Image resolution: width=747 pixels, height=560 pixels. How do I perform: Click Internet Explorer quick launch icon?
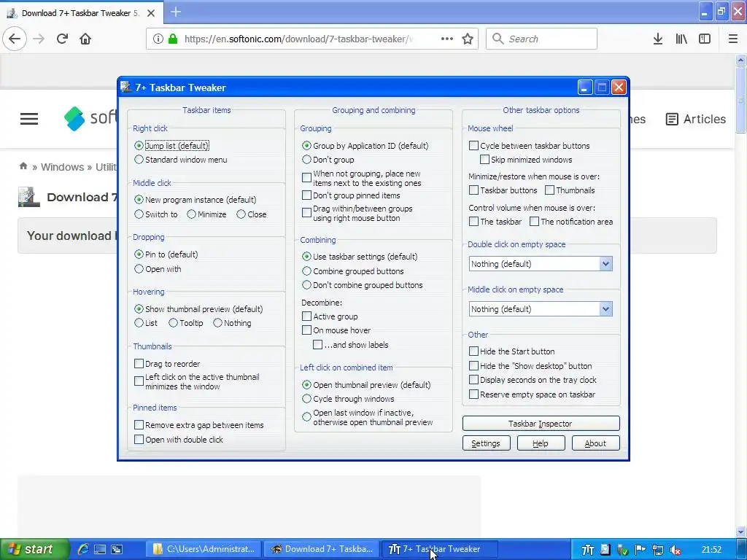point(83,549)
